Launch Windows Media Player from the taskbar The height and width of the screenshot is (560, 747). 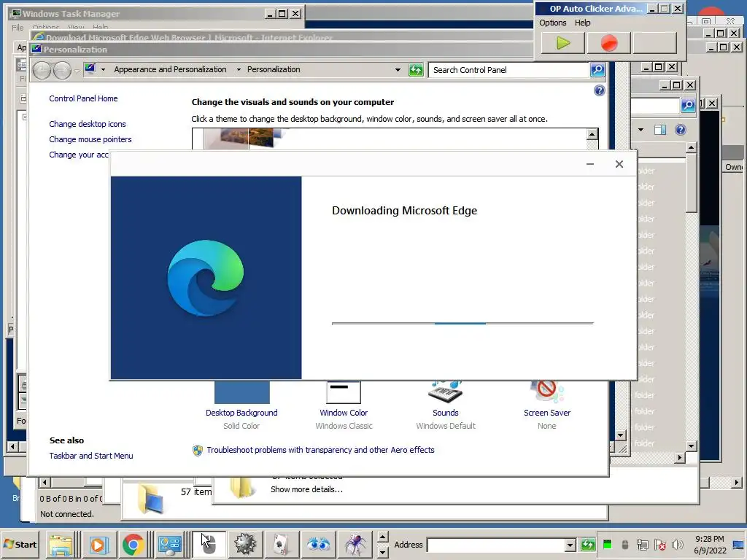98,545
